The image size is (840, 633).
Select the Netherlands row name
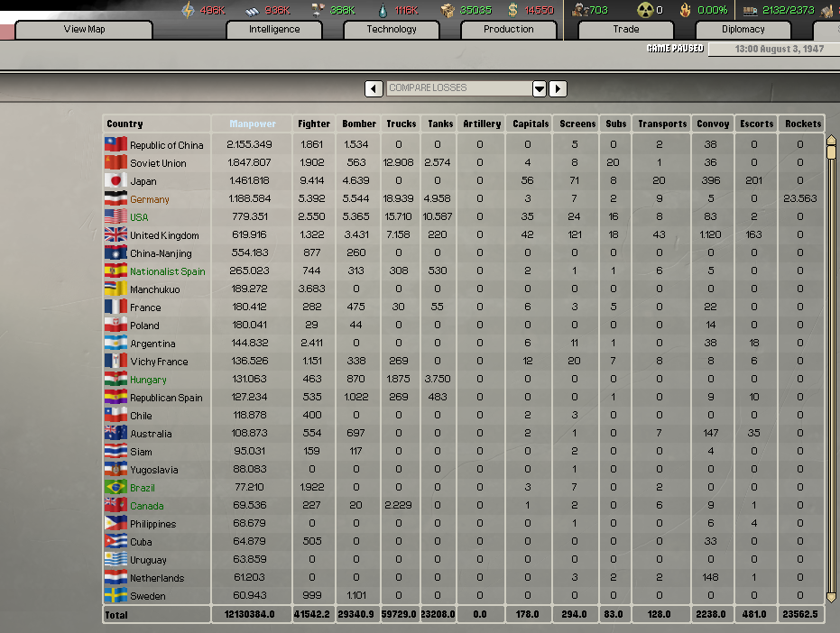click(157, 578)
